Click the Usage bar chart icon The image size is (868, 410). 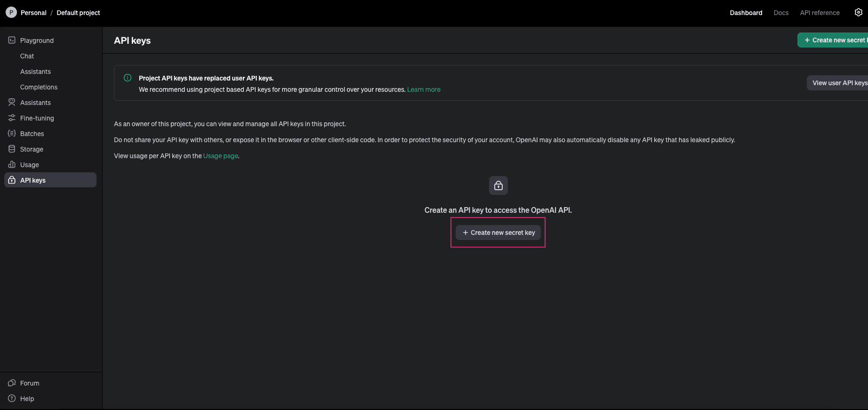pos(12,165)
